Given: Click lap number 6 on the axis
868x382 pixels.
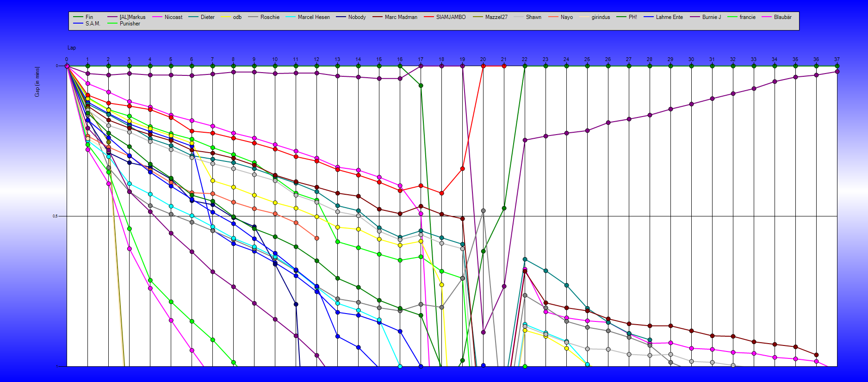Looking at the screenshot, I should point(192,59).
